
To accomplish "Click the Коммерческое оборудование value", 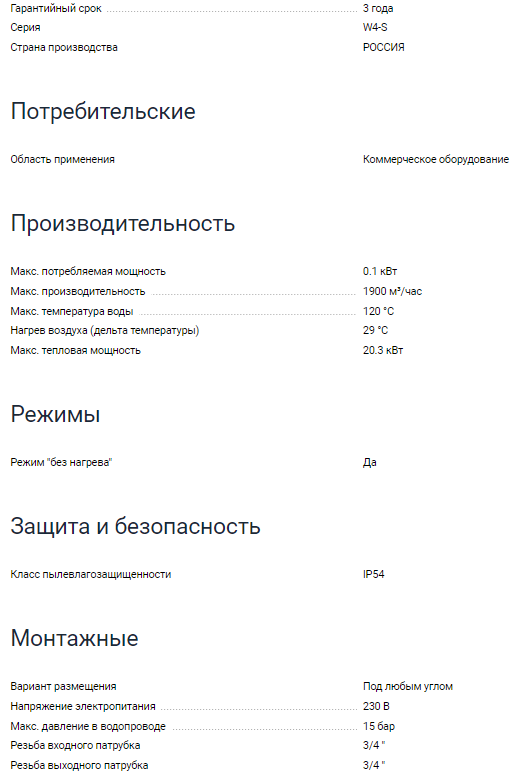I will click(x=436, y=159).
